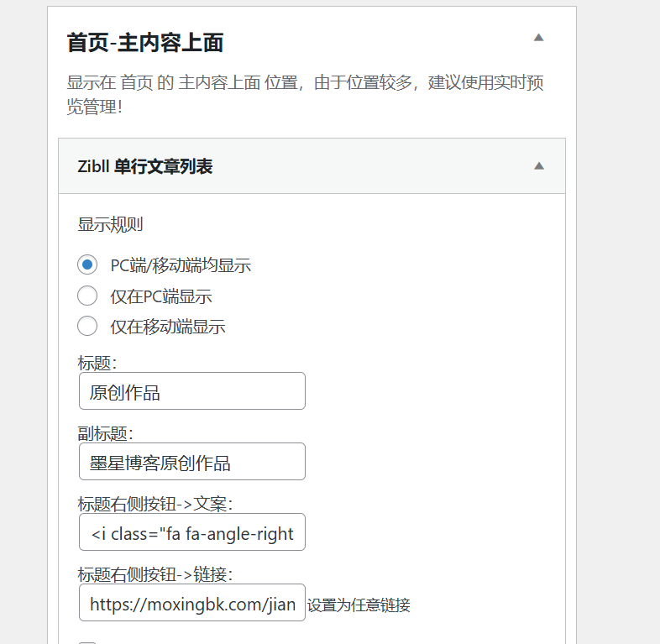Click the 标题右侧按钮->文案 input field
This screenshot has height=644, width=660.
point(192,532)
